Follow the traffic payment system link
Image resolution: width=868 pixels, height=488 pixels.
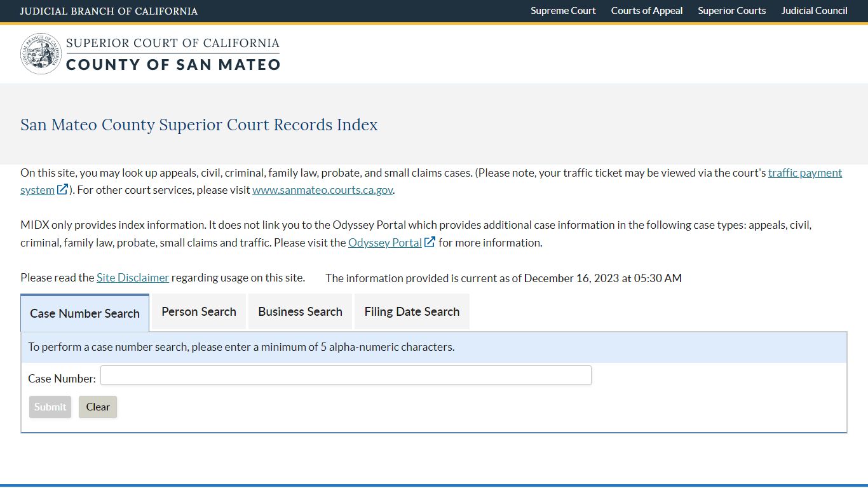(x=805, y=173)
